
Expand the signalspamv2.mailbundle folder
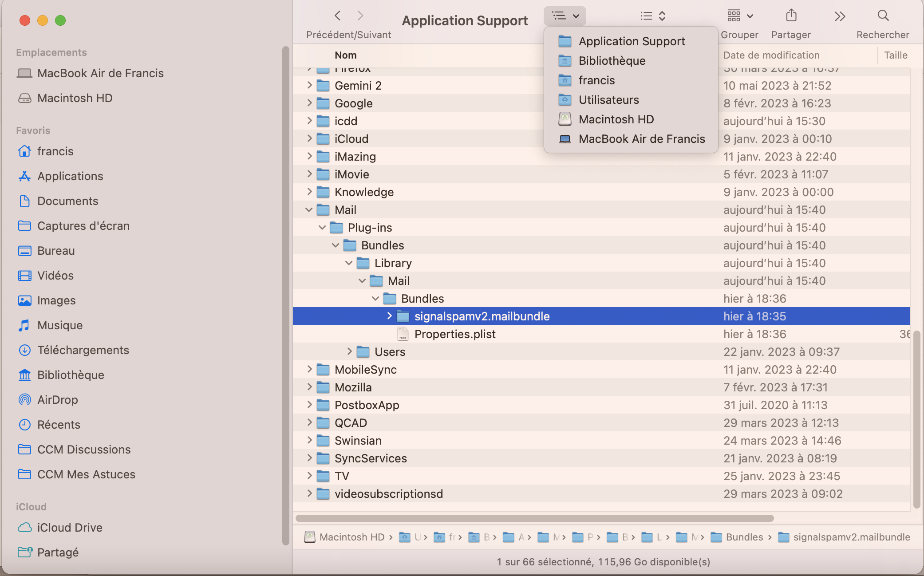(x=389, y=316)
